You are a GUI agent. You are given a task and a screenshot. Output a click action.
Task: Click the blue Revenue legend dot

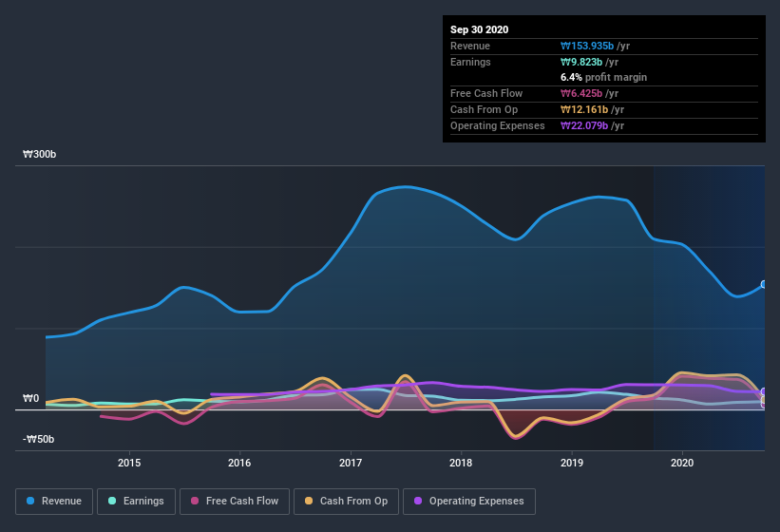(x=30, y=501)
